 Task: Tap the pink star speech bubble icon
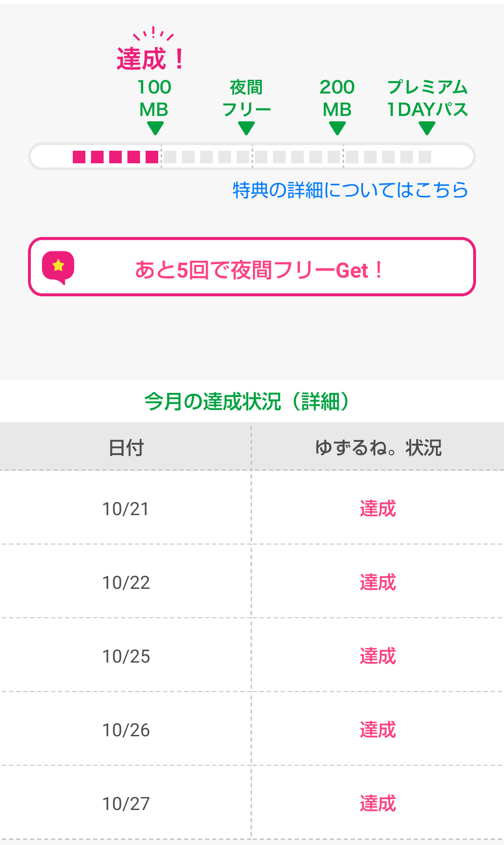tap(58, 267)
